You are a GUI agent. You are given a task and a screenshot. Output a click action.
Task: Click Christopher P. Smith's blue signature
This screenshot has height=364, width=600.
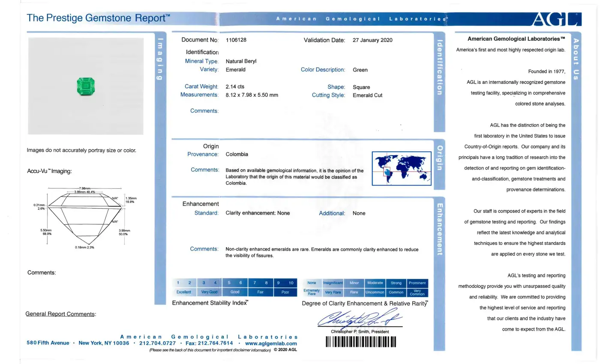(x=359, y=319)
